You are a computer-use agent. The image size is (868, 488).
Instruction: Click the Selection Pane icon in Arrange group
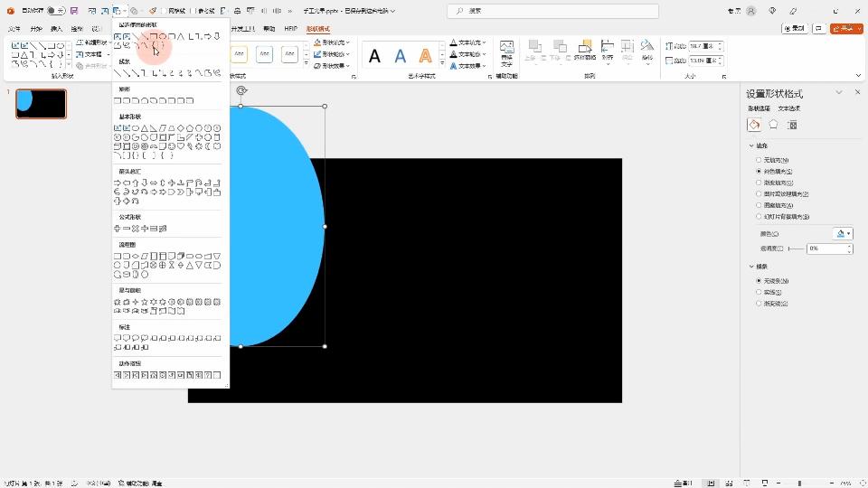[583, 51]
